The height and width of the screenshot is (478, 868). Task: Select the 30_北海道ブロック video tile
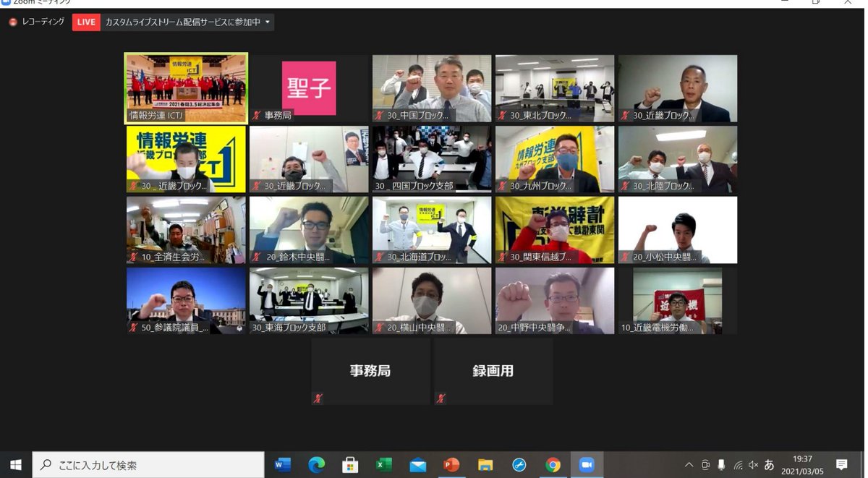tap(432, 230)
